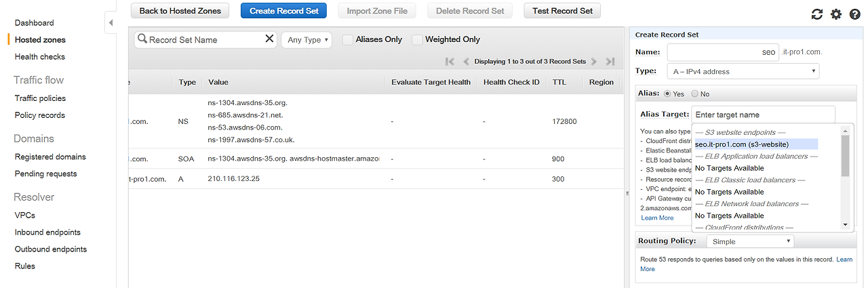Viewport: 868px width, 288px height.
Task: Click Import Zone File button
Action: 377,11
